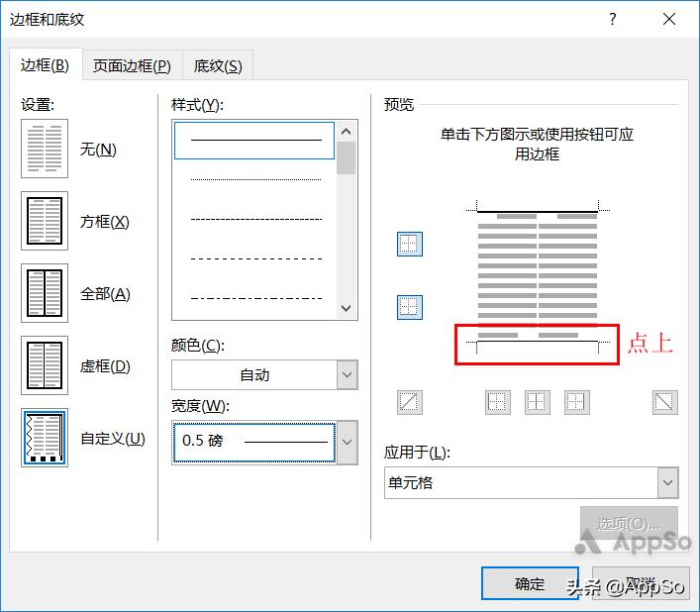700x612 pixels.
Task: Choose the long dashed line style
Action: (x=255, y=258)
